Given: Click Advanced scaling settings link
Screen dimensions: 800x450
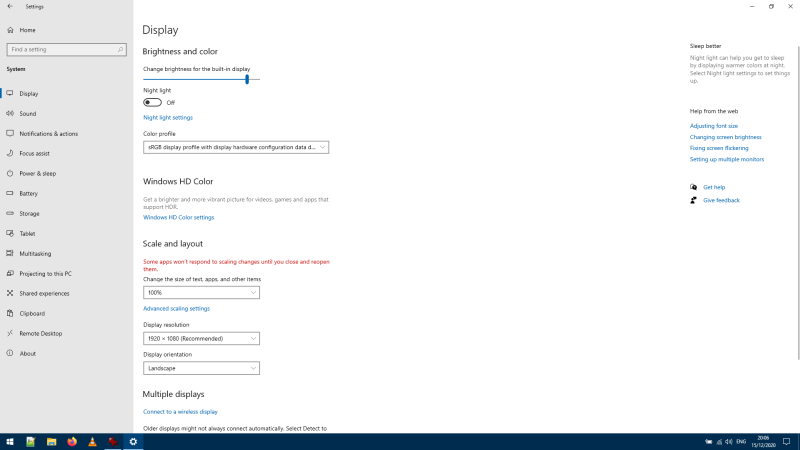Looking at the screenshot, I should pyautogui.click(x=176, y=309).
